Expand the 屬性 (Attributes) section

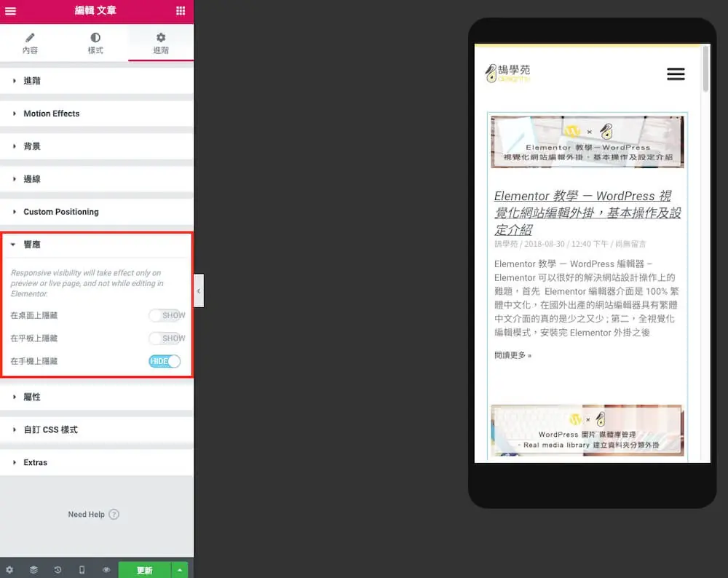pyautogui.click(x=97, y=397)
